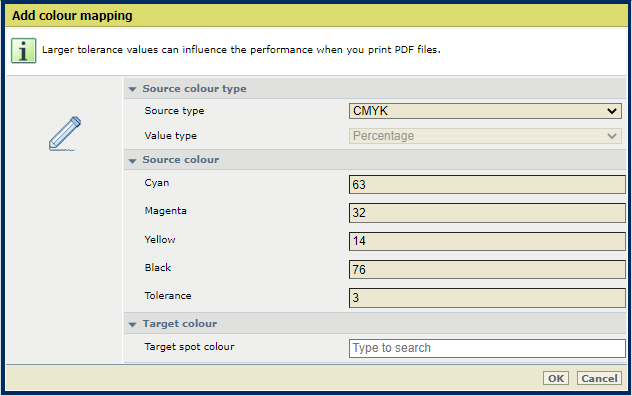Click the Tolerance input field

(487, 298)
